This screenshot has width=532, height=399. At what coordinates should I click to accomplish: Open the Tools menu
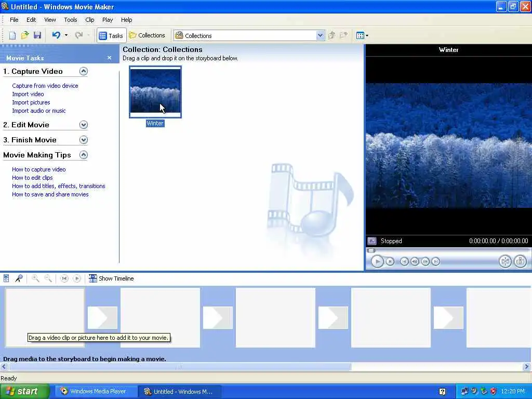[x=71, y=20]
